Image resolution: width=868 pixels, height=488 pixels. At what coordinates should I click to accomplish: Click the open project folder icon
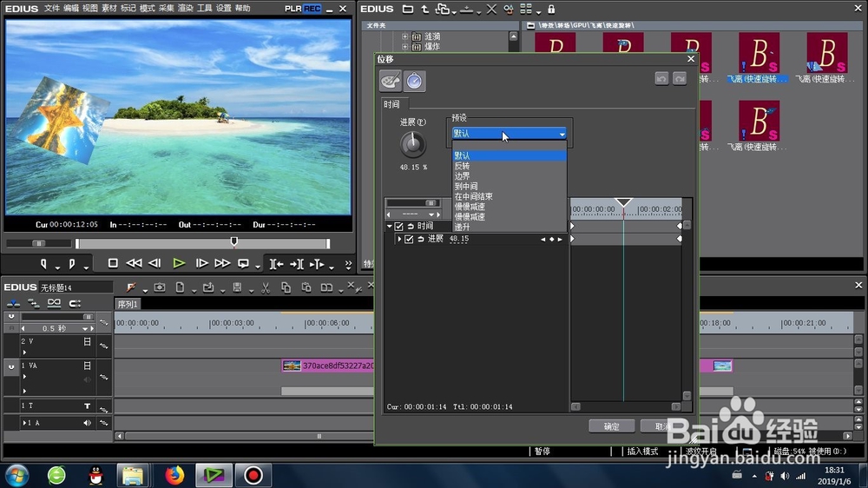tap(208, 287)
